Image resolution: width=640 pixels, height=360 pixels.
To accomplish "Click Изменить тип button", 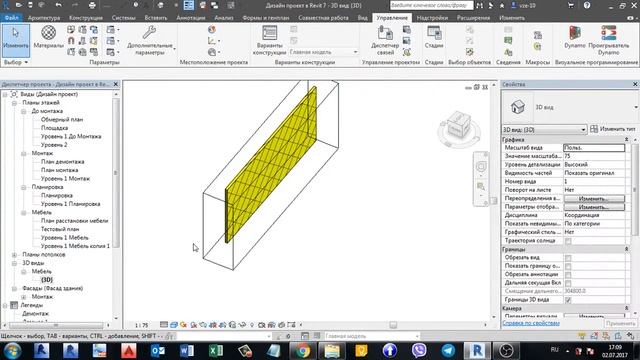I will (x=613, y=129).
